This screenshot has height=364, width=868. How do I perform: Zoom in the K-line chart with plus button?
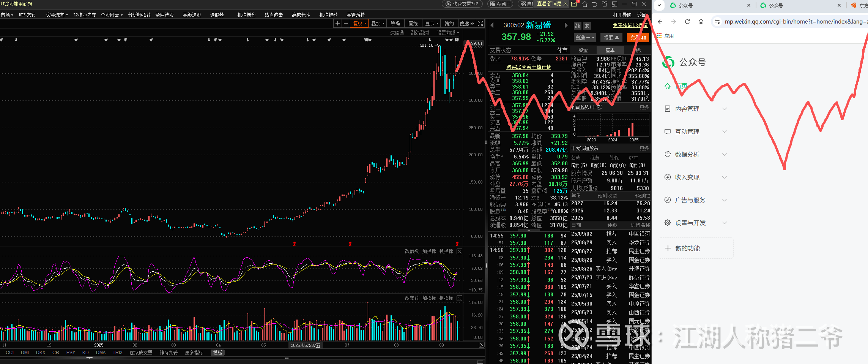(337, 24)
